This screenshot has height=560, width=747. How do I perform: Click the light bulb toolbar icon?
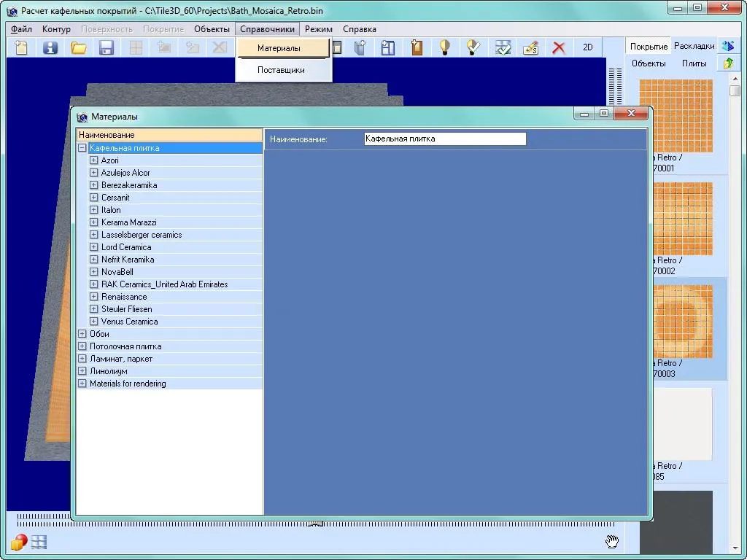coord(444,47)
